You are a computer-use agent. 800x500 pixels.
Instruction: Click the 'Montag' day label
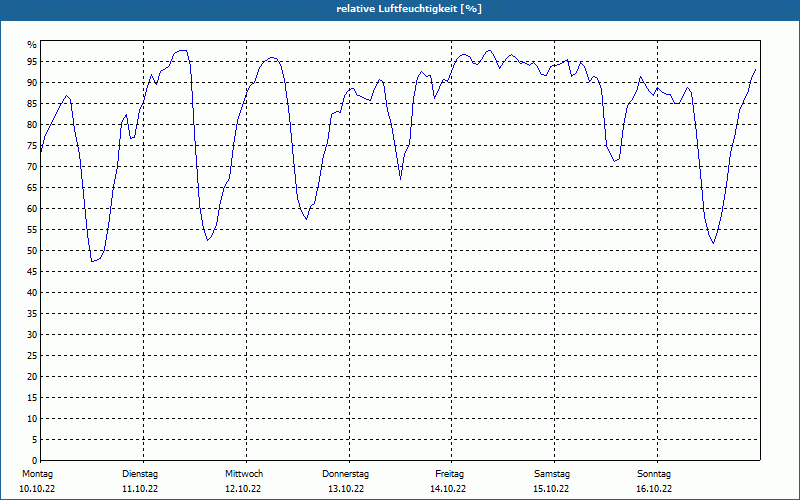(x=37, y=474)
